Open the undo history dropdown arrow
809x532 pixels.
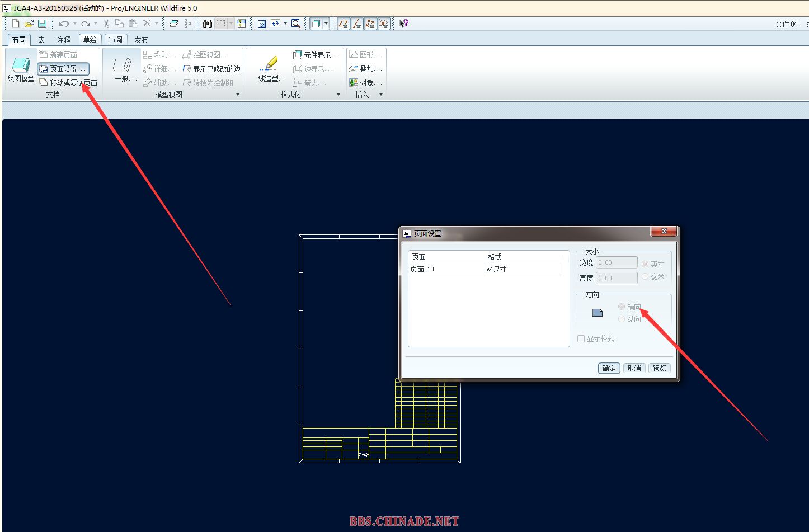[x=75, y=23]
